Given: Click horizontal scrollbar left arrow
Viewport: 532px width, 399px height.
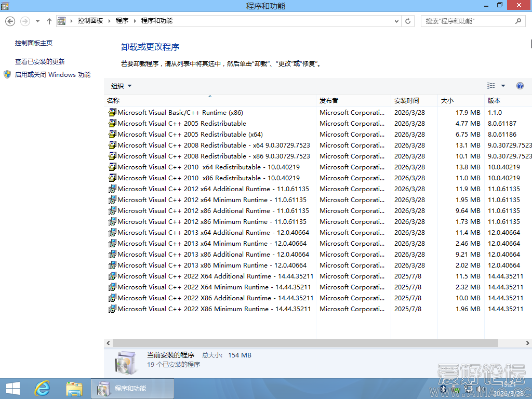Looking at the screenshot, I should tap(108, 343).
